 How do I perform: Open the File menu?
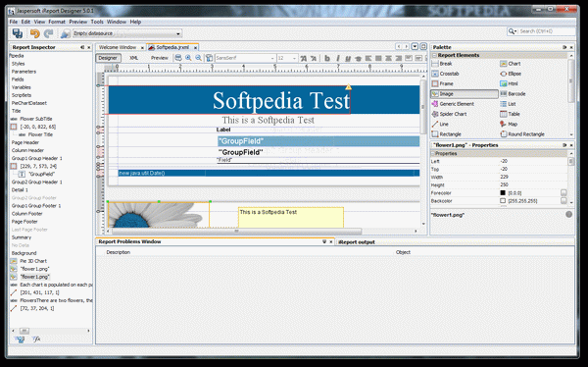pyautogui.click(x=13, y=22)
